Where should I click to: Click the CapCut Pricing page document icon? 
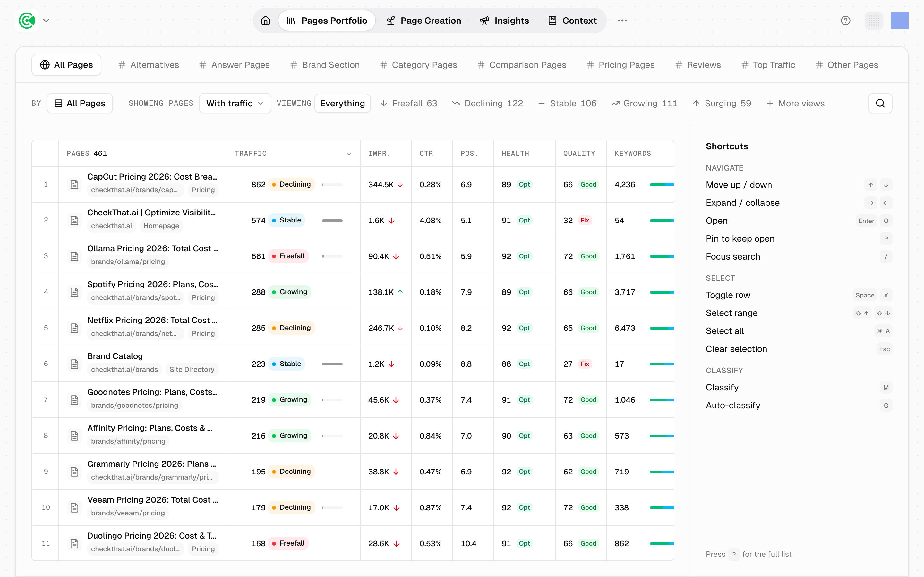pyautogui.click(x=74, y=185)
